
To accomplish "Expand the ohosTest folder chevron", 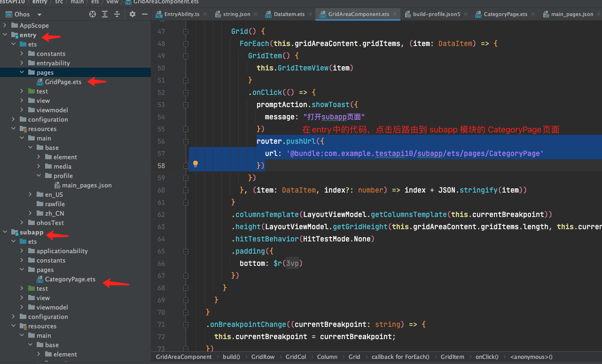I will pos(22,223).
